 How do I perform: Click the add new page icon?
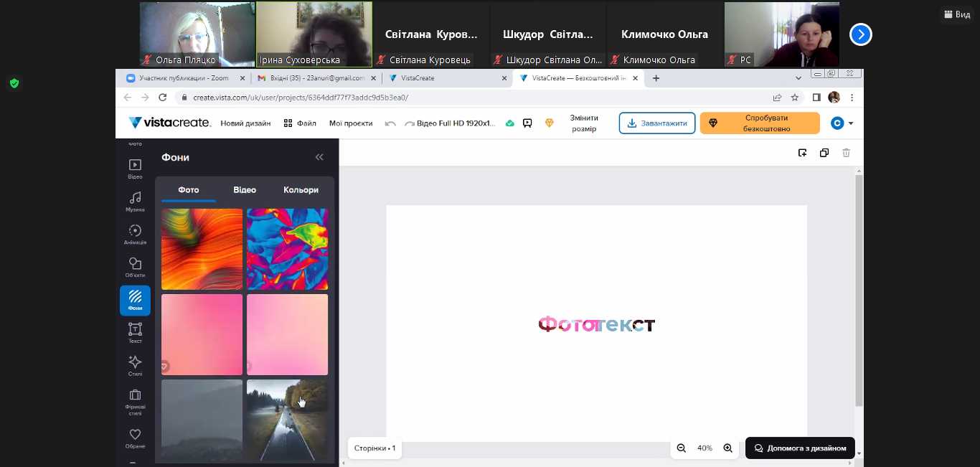[803, 153]
